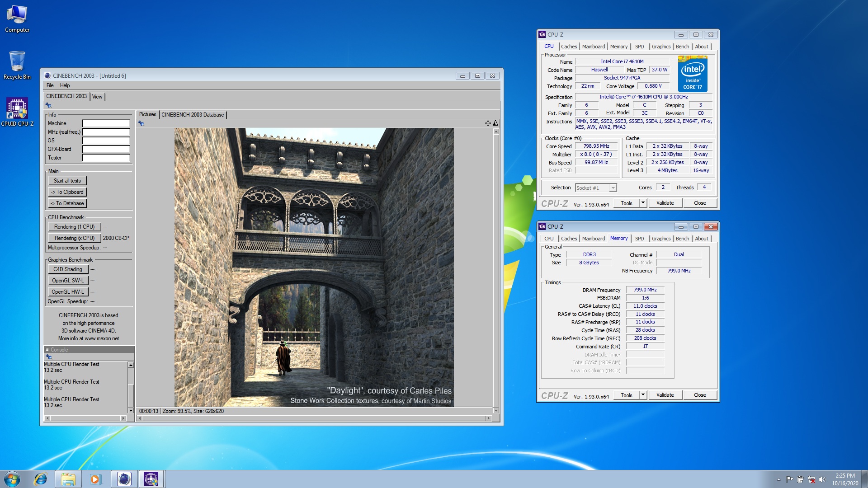This screenshot has height=488, width=868.
Task: Click the '2000 CB-CPU' score text
Action: [x=117, y=238]
